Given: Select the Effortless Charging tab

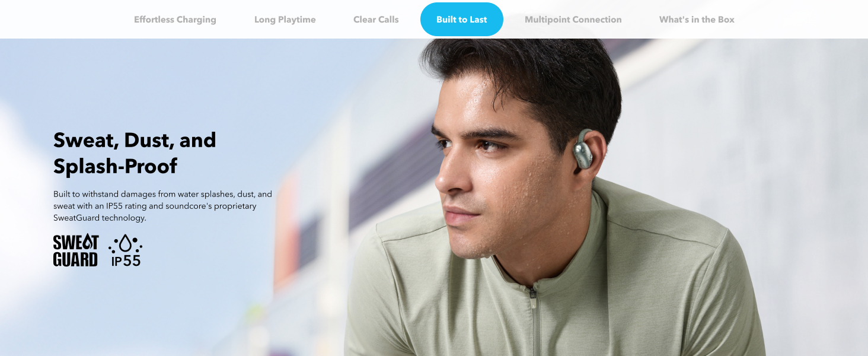Looking at the screenshot, I should pos(175,20).
